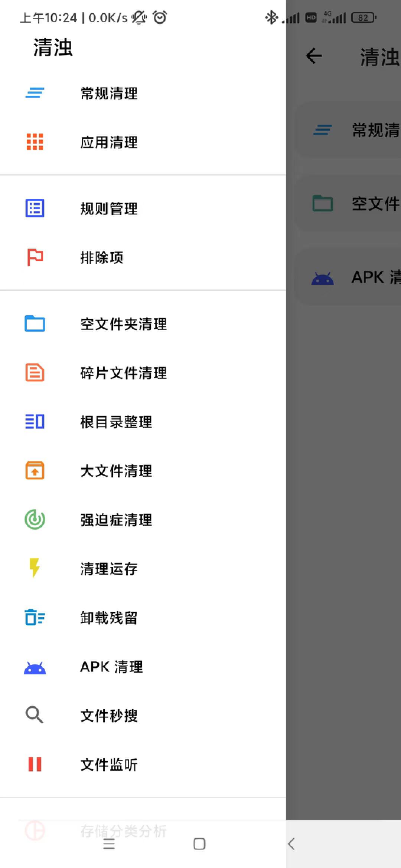Tap the 清理运存 yellow lightning icon
This screenshot has width=401, height=868.
coord(35,568)
